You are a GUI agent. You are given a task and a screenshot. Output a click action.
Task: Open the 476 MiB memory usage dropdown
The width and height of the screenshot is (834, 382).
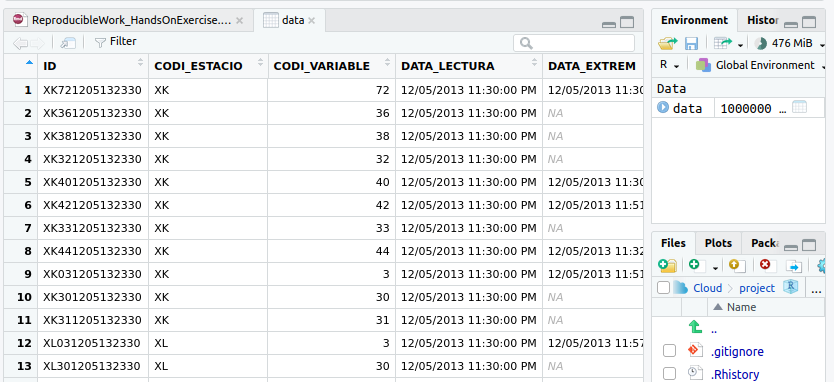tap(823, 45)
